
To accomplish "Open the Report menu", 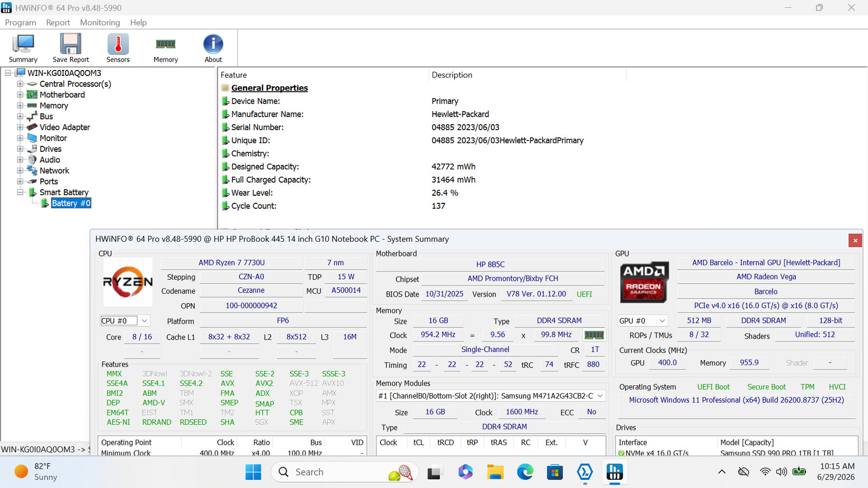I will click(x=58, y=22).
